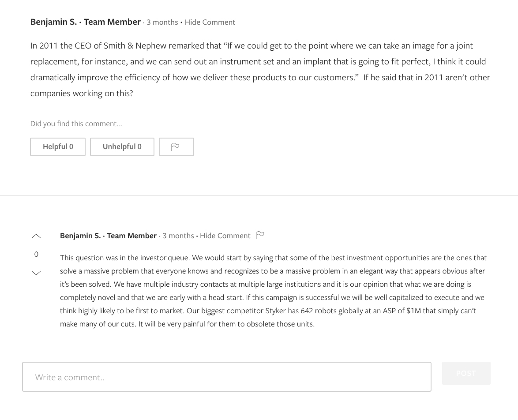518x420 pixels.
Task: Focus the Write a comment field
Action: [x=226, y=377]
